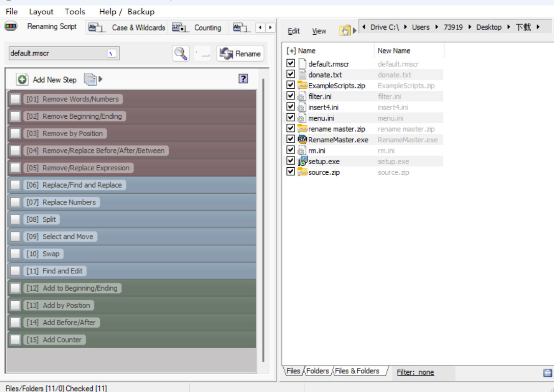Screen dimensions: 554x392
Task: Click the filter.ini gear file icon
Action: pos(301,96)
